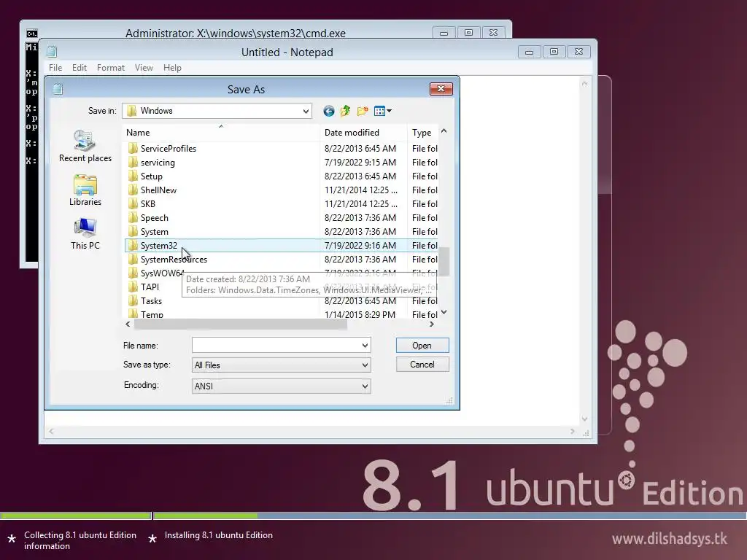Click the file list horizontal scrollbar thumb
747x560 pixels.
[241, 324]
